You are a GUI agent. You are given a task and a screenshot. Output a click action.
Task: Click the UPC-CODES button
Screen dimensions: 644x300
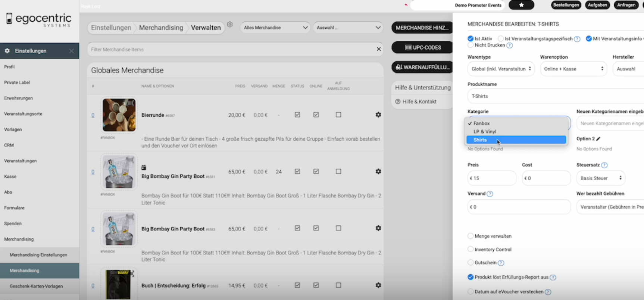423,47
